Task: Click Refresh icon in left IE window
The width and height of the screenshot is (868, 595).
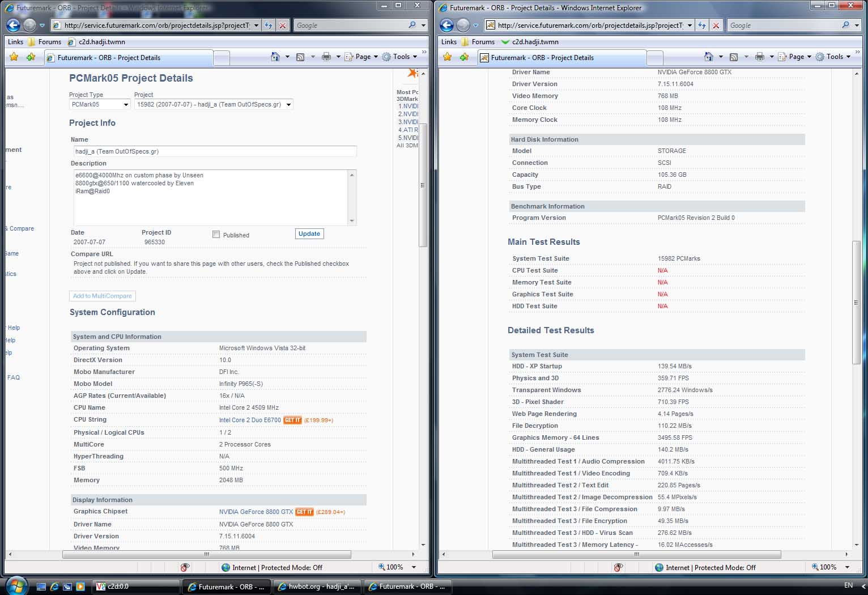Action: [x=268, y=25]
